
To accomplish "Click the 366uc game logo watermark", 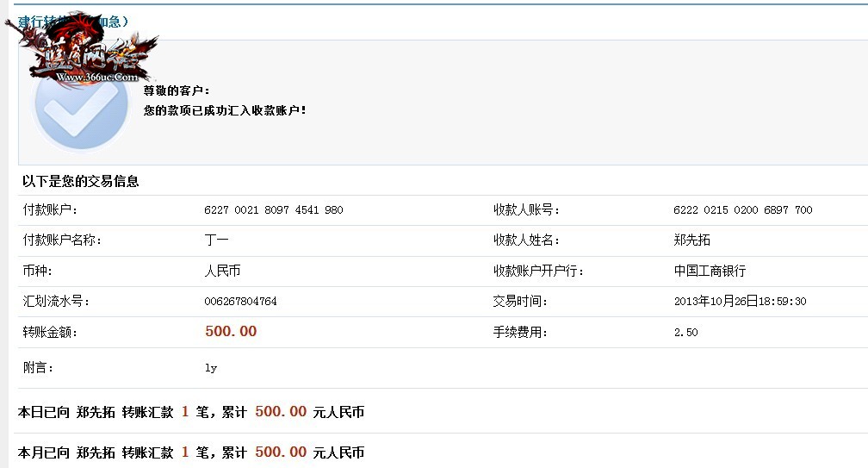I will coord(86,47).
